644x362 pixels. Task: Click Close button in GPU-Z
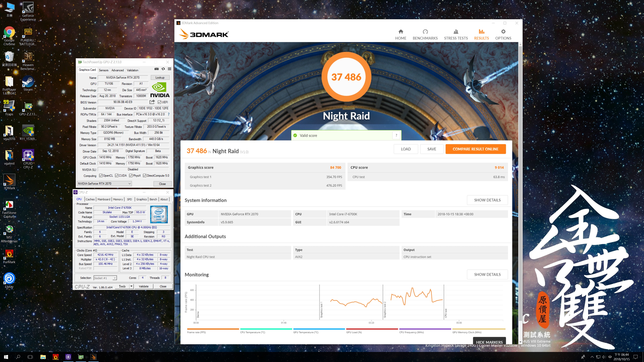[x=163, y=184]
